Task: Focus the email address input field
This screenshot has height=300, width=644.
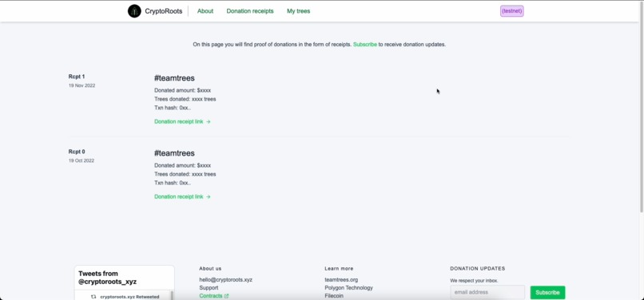Action: [x=487, y=293]
